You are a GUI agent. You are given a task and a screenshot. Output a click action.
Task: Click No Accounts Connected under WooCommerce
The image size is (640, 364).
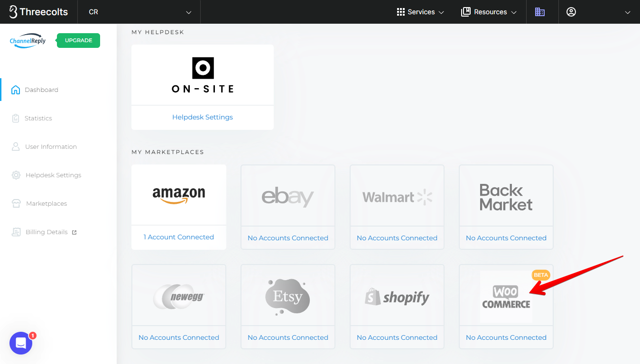(506, 337)
